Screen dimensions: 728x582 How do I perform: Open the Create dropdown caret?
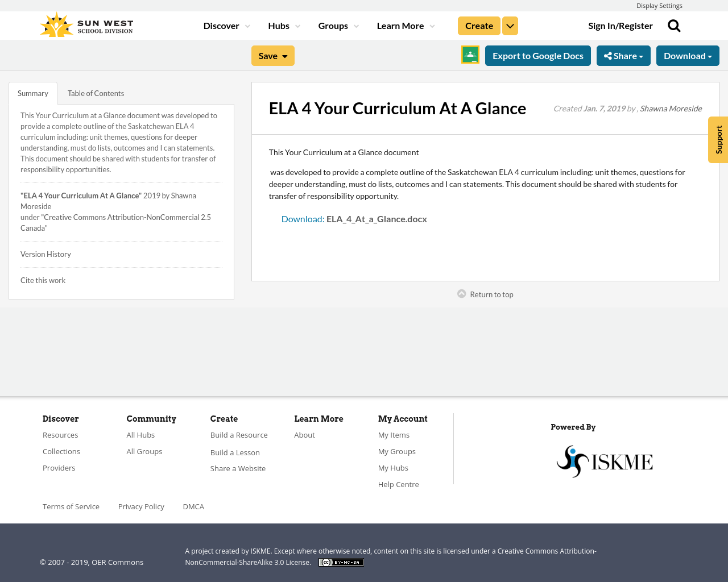pyautogui.click(x=510, y=24)
